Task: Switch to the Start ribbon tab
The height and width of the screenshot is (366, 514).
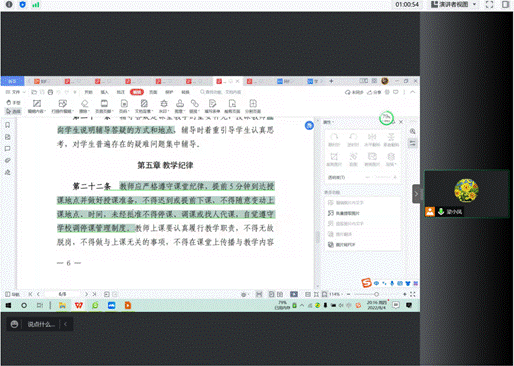Action: tap(88, 92)
